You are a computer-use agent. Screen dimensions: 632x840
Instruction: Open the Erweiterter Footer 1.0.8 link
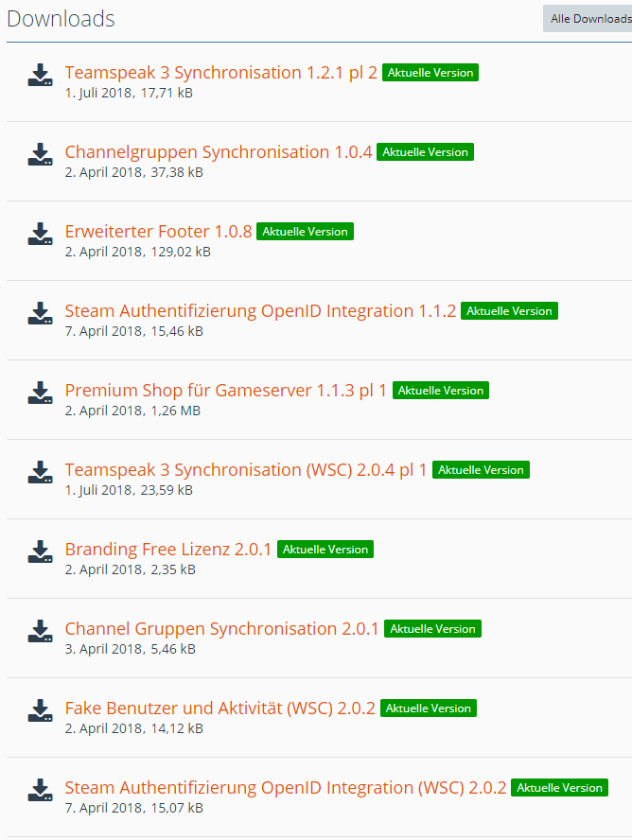(x=158, y=232)
